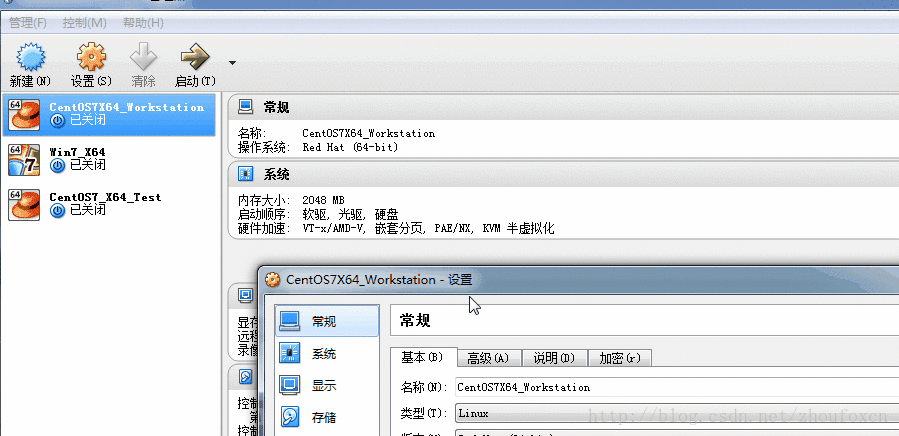Click the name value CentOS7X64_Workstation in details

(369, 134)
